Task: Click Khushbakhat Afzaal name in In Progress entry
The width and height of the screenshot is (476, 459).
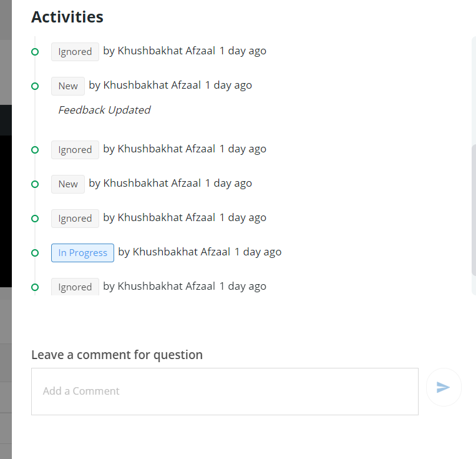Action: point(182,252)
